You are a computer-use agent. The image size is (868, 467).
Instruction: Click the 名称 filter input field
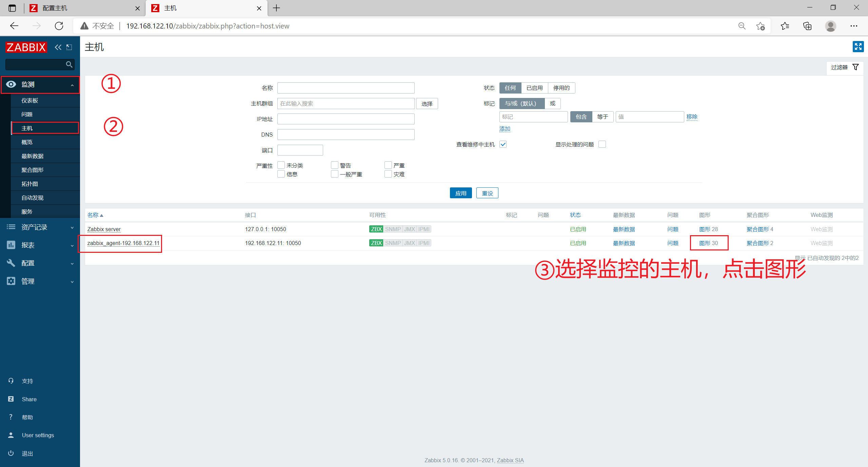(346, 88)
